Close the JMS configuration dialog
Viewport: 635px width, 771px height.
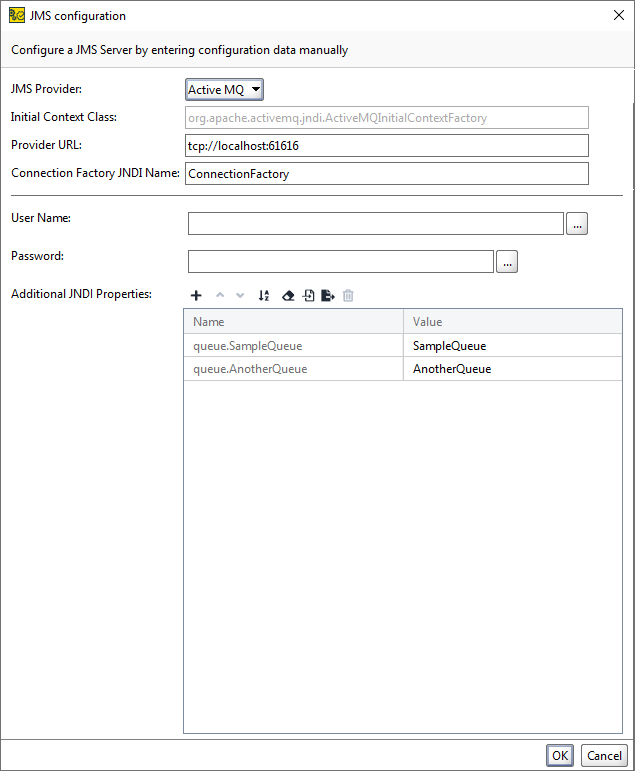coord(619,15)
